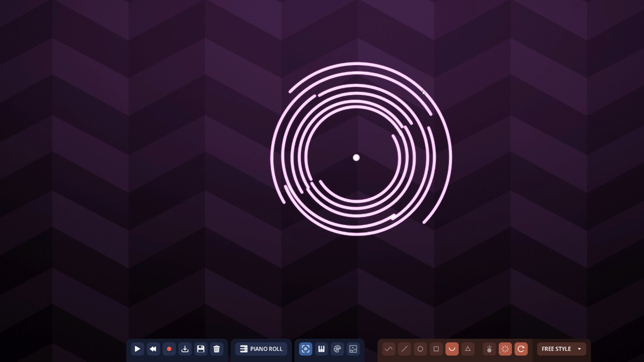The width and height of the screenshot is (644, 362).
Task: Click the white center dot of the spiral
Action: tap(356, 158)
